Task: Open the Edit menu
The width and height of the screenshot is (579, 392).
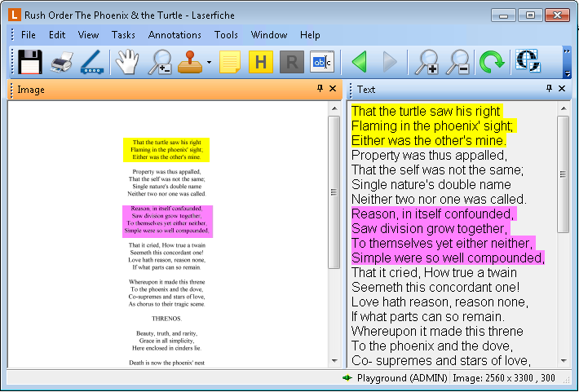Action: click(57, 35)
